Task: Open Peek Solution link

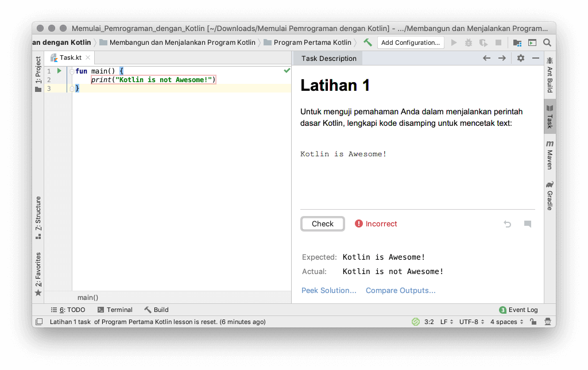Action: [x=328, y=291]
